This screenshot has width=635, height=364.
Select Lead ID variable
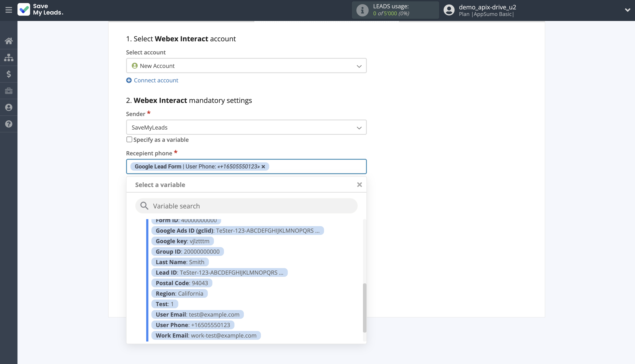[x=220, y=272]
